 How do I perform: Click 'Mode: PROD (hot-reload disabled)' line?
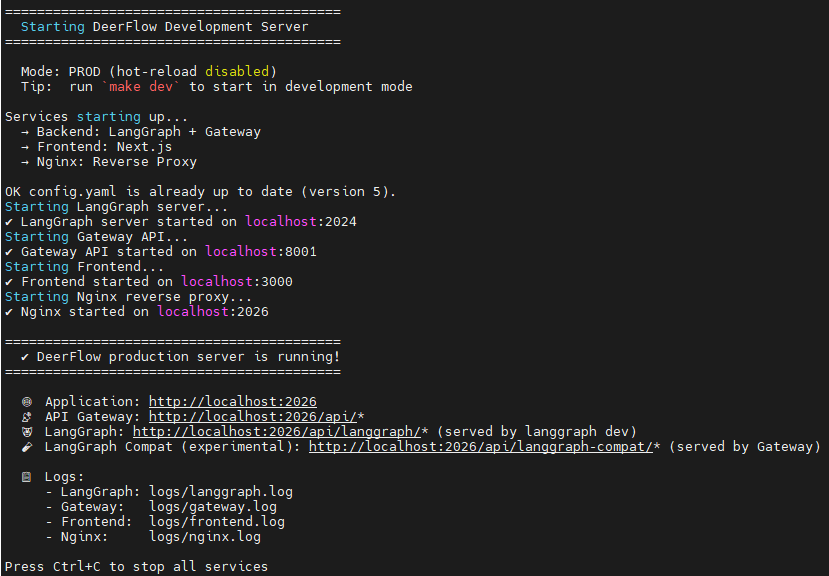coord(149,71)
